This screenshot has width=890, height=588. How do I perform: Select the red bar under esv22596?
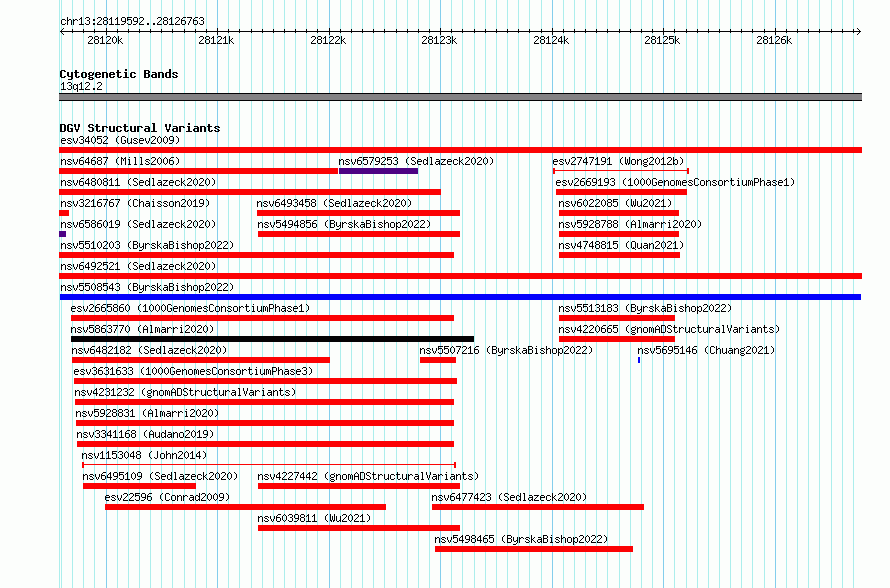coord(245,507)
